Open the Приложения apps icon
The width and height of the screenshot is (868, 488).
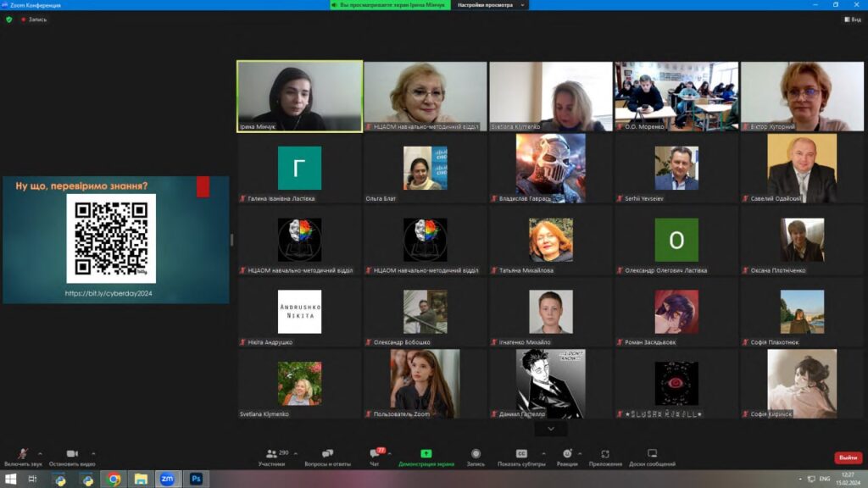(605, 454)
